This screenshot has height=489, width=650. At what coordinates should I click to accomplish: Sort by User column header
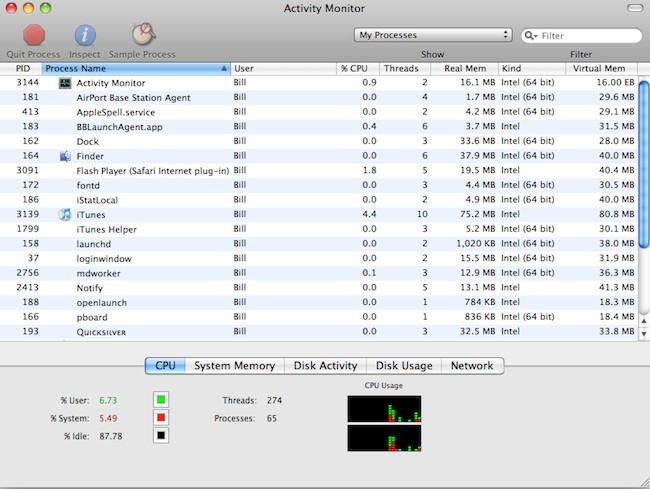(x=284, y=68)
